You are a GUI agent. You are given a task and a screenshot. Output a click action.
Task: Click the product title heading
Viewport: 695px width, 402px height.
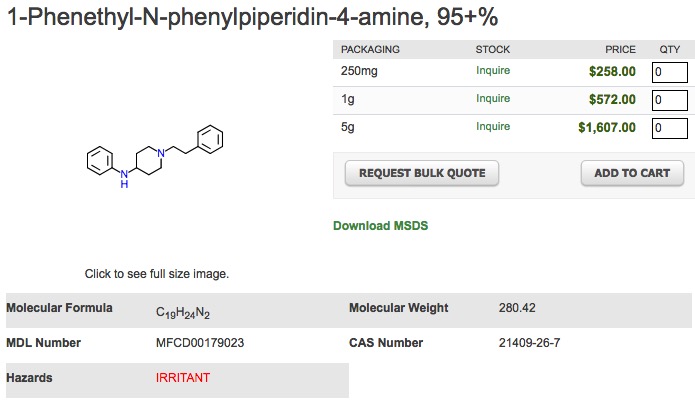[253, 17]
